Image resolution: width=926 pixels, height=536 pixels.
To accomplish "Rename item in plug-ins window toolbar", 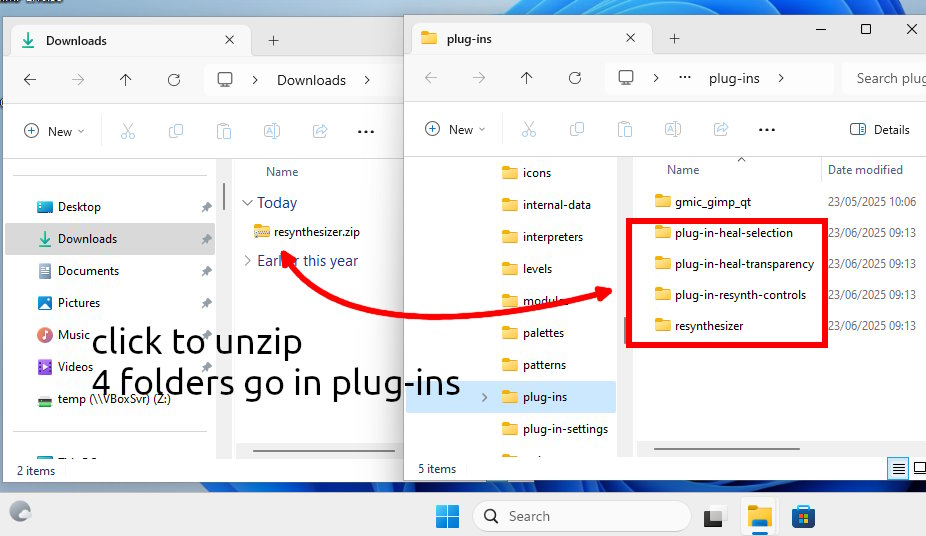I will tap(673, 129).
